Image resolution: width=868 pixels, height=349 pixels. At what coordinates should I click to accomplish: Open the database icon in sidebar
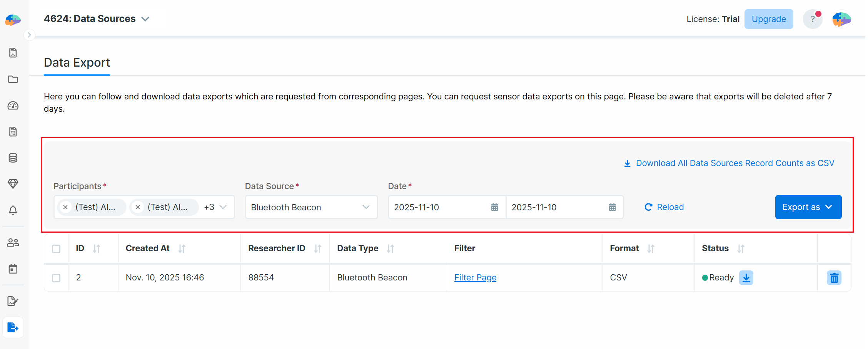13,158
